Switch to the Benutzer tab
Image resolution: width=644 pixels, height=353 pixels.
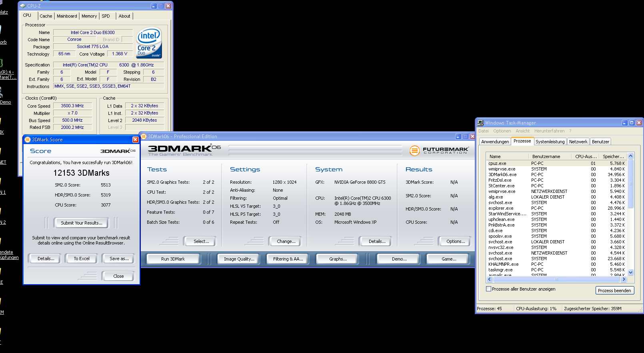(x=600, y=142)
